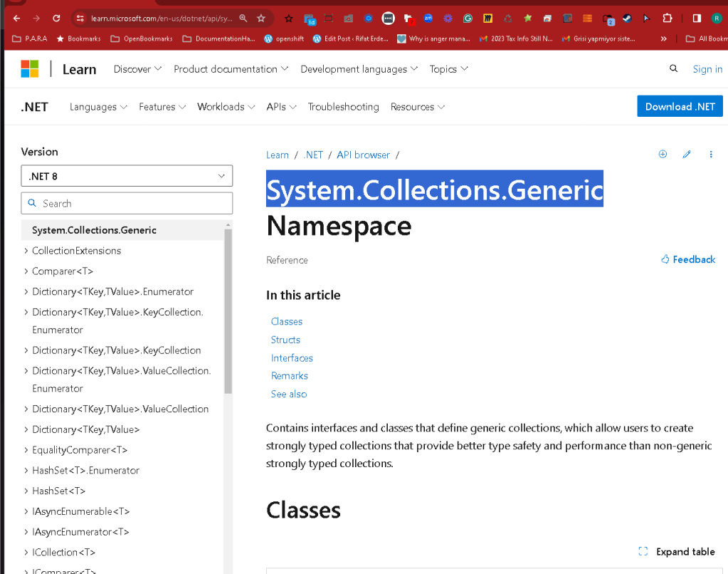Viewport: 728px width, 574px height.
Task: Click the Feedback button
Action: [x=688, y=259]
